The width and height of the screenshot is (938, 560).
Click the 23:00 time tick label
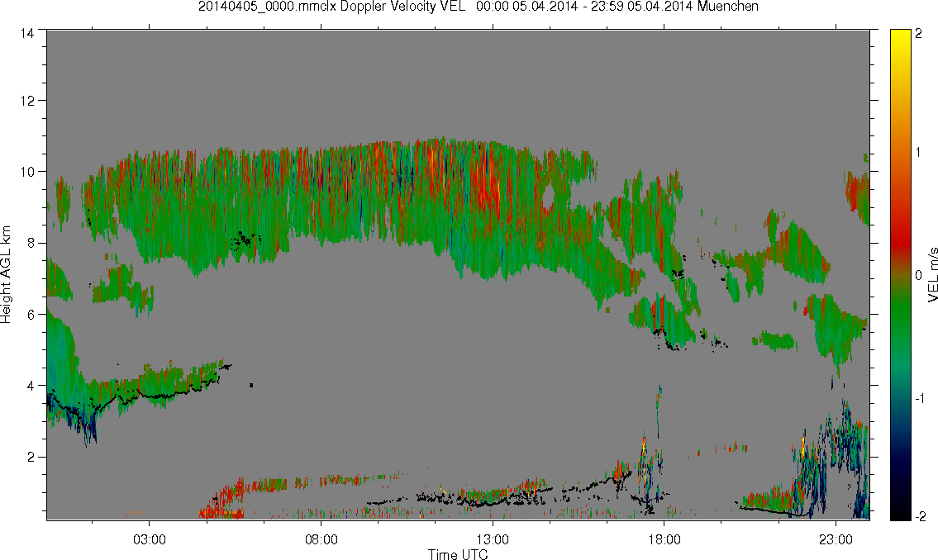coord(836,539)
